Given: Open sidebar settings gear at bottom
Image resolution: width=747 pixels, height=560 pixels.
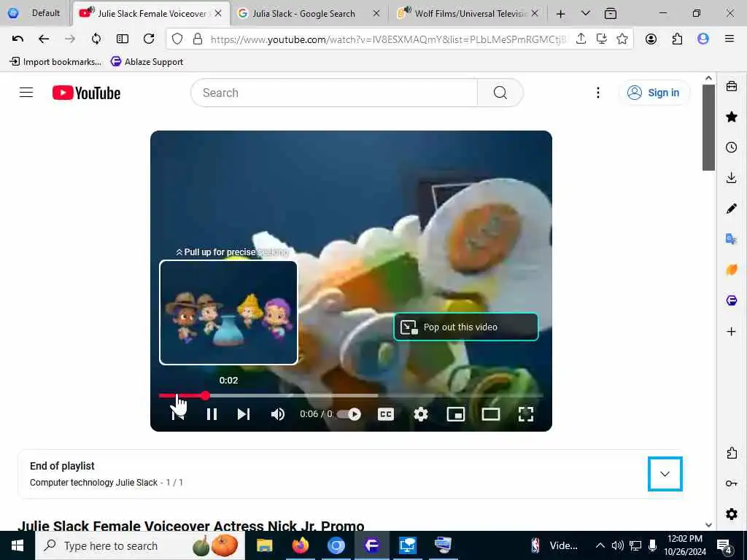Looking at the screenshot, I should pyautogui.click(x=732, y=514).
